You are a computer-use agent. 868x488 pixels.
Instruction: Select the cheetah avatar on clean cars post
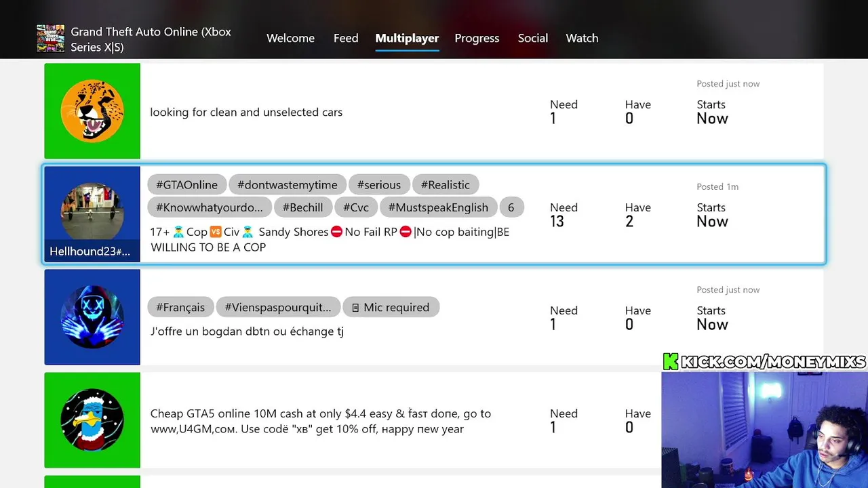[x=92, y=111]
